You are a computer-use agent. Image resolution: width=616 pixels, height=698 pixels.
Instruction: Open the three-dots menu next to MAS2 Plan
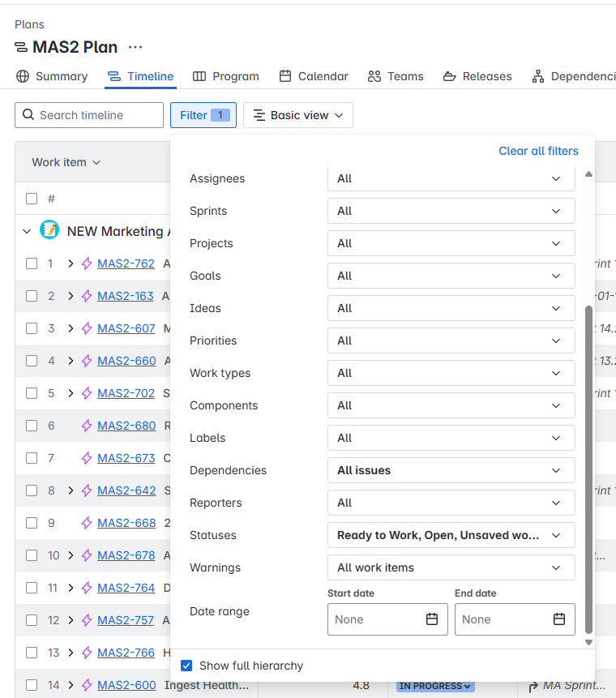135,47
